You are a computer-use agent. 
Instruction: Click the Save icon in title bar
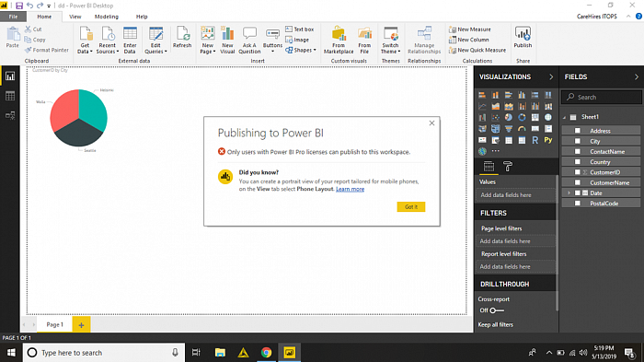coord(19,6)
